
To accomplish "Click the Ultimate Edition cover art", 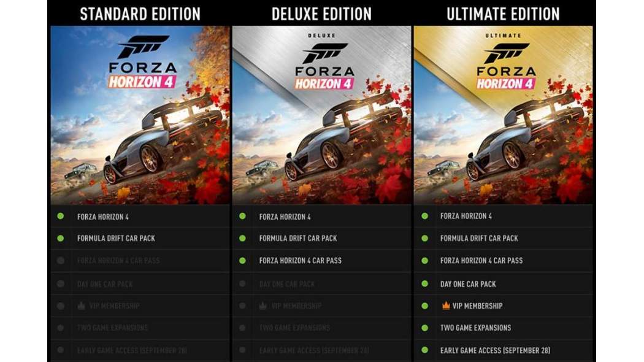I will [503, 115].
